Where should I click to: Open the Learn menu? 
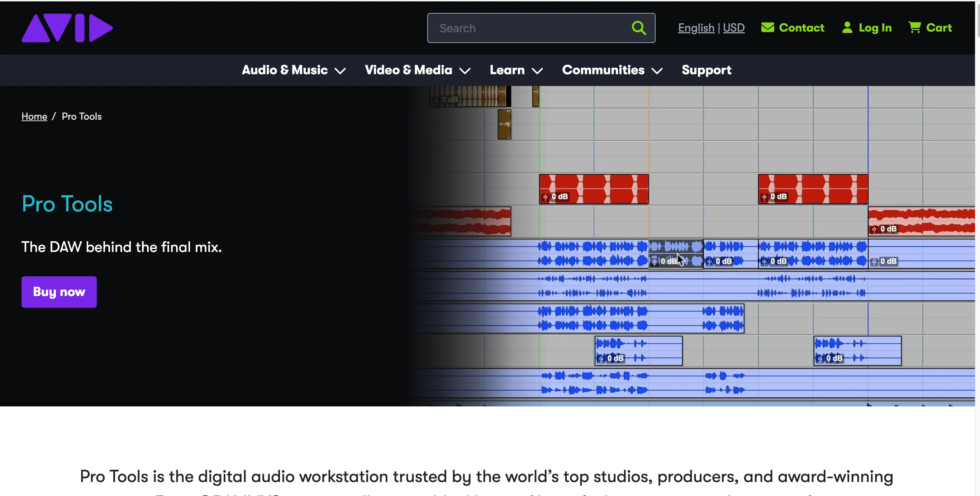pos(516,70)
